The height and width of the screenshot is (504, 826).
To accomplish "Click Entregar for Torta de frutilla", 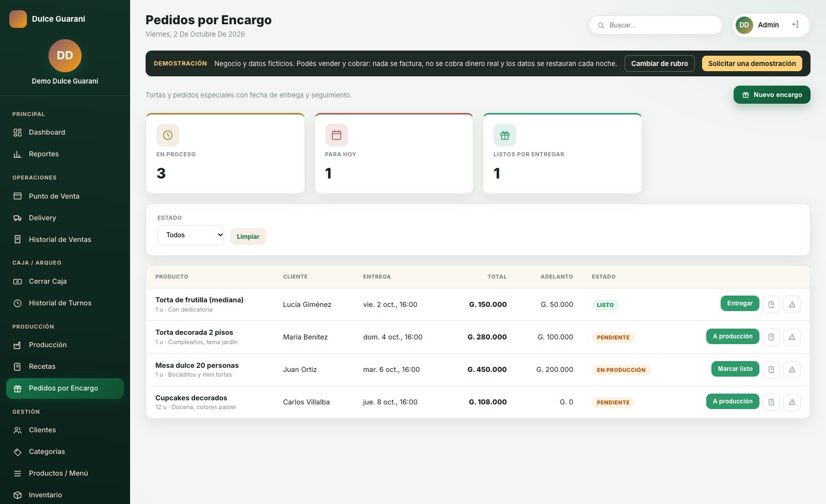I will point(740,303).
